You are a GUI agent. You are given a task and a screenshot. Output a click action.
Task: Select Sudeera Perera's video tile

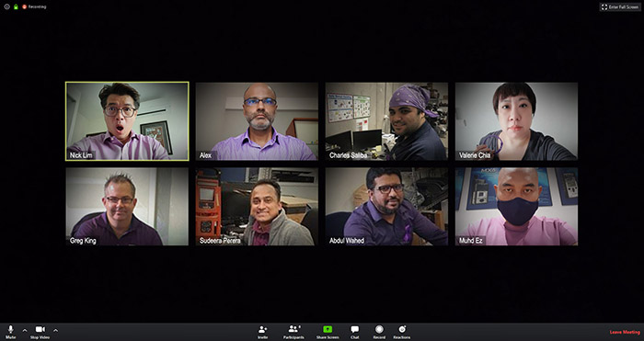pos(257,207)
